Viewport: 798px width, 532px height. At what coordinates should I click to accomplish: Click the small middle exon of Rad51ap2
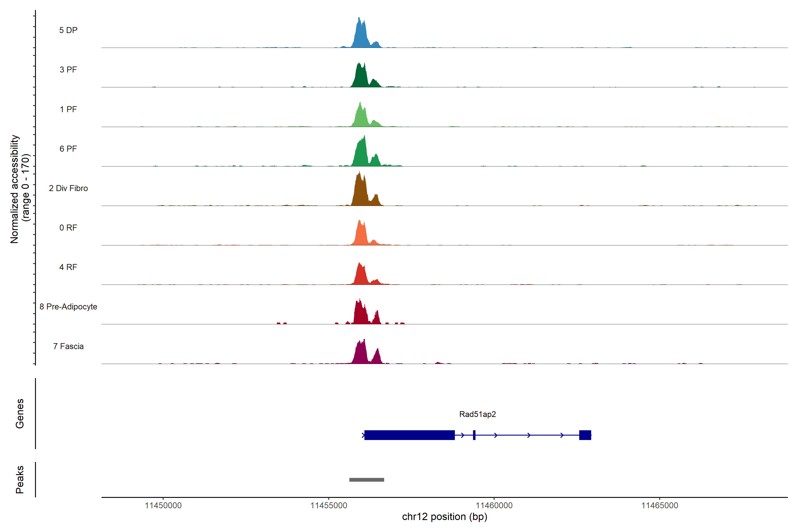point(474,435)
